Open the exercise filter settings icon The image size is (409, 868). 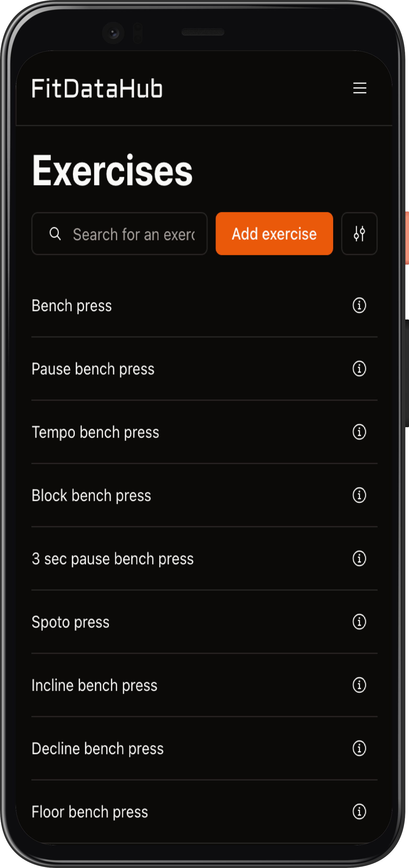359,233
